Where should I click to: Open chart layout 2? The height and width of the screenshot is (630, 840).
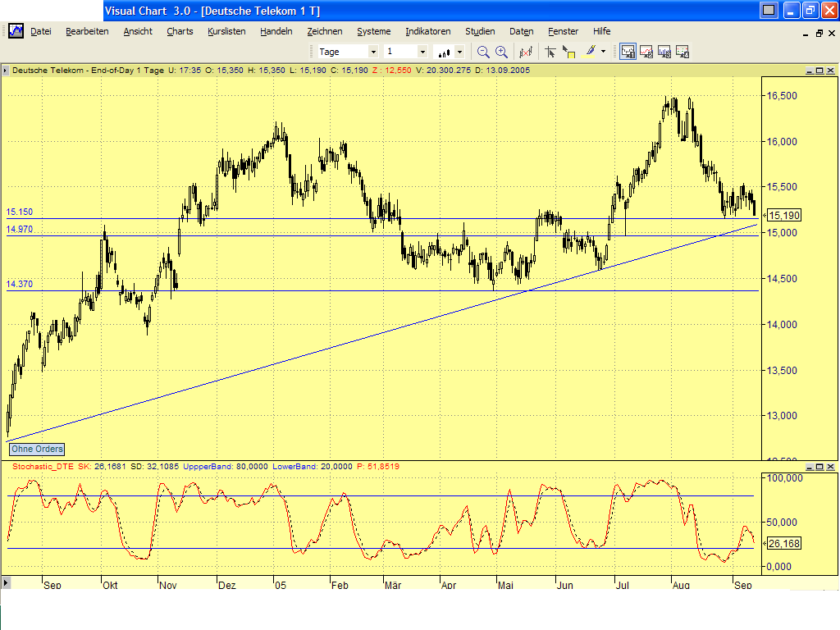click(x=646, y=51)
